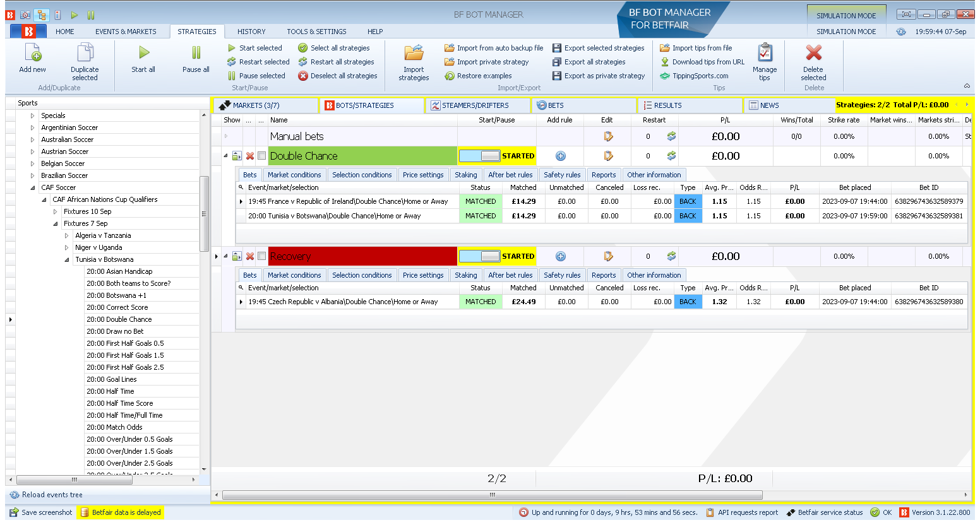Click Duplicate selected strategy icon
This screenshot has height=525, width=980.
click(x=85, y=52)
